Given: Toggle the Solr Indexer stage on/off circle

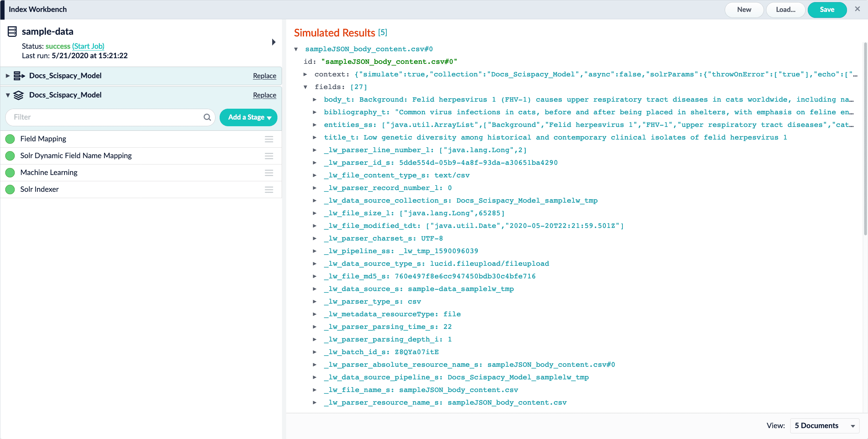Looking at the screenshot, I should [x=10, y=190].
